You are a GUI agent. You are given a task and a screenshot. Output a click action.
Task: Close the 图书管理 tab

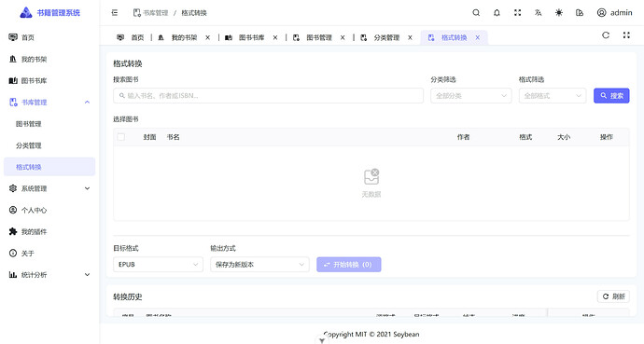pos(343,37)
